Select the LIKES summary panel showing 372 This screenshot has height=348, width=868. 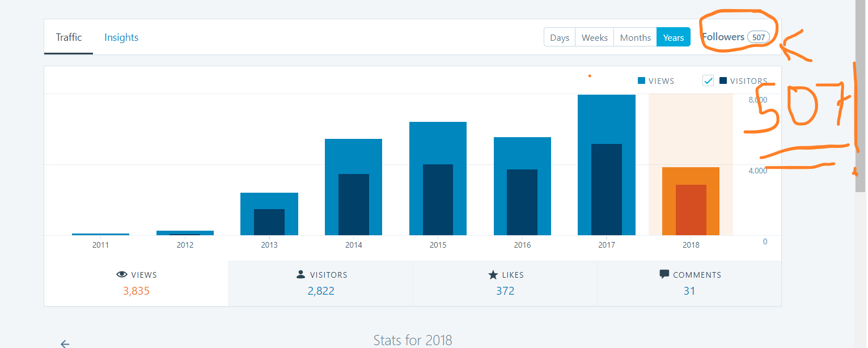[x=505, y=283]
